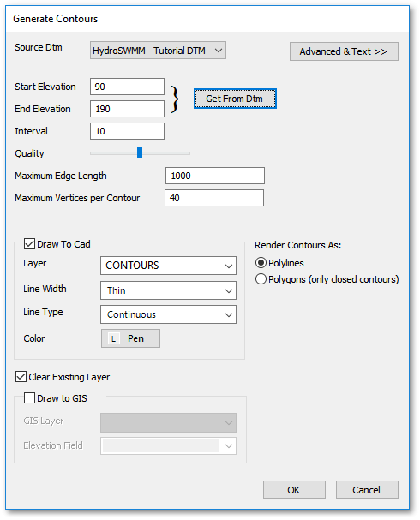Screen dimensions: 420x520
Task: Click into the End Elevation field
Action: pyautogui.click(x=127, y=109)
